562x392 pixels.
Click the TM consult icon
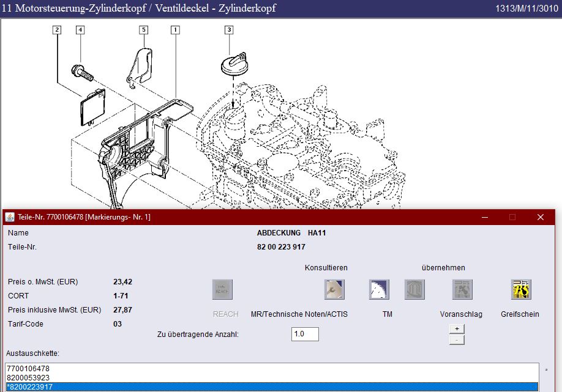point(379,289)
